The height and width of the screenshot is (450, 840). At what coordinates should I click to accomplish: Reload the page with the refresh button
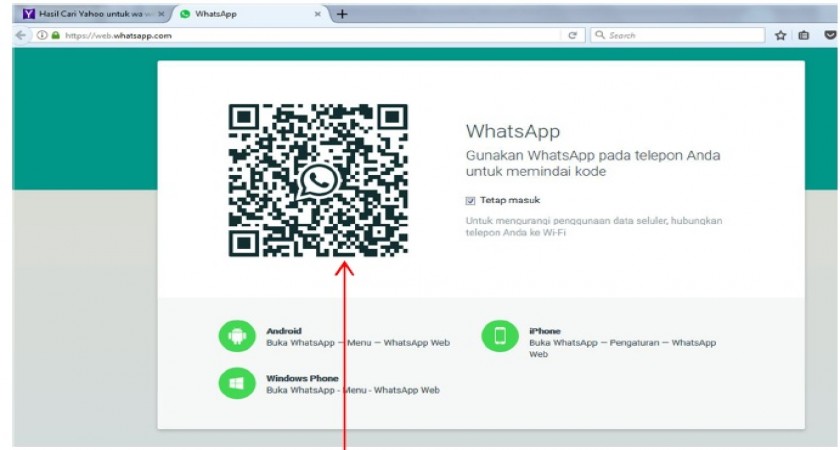(573, 35)
